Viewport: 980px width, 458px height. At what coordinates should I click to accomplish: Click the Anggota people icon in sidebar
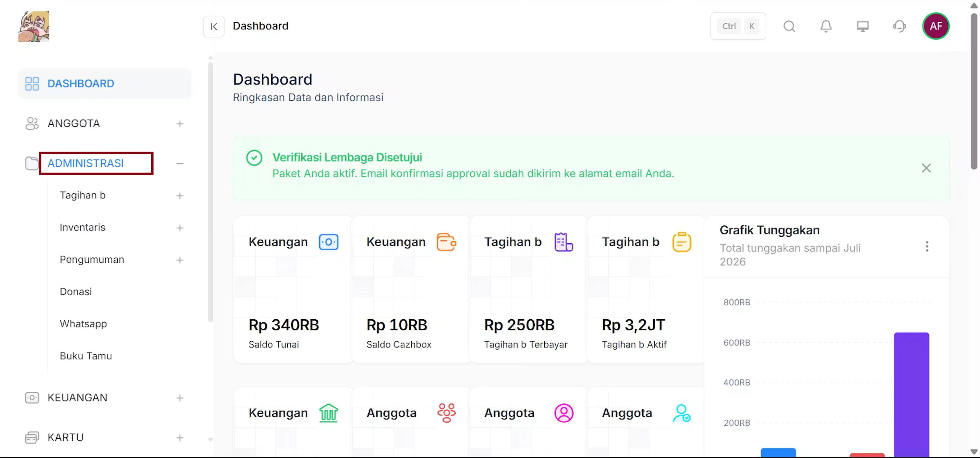coord(32,124)
